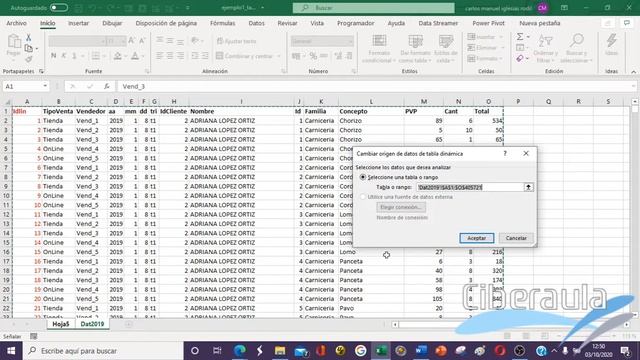640x360 pixels.
Task: Click the Aceptar button in the dialog
Action: tap(476, 238)
